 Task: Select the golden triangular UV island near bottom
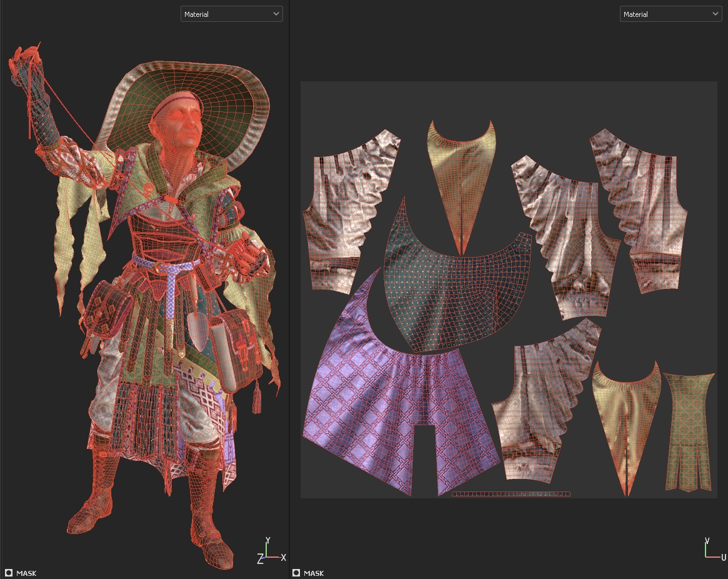tap(627, 413)
